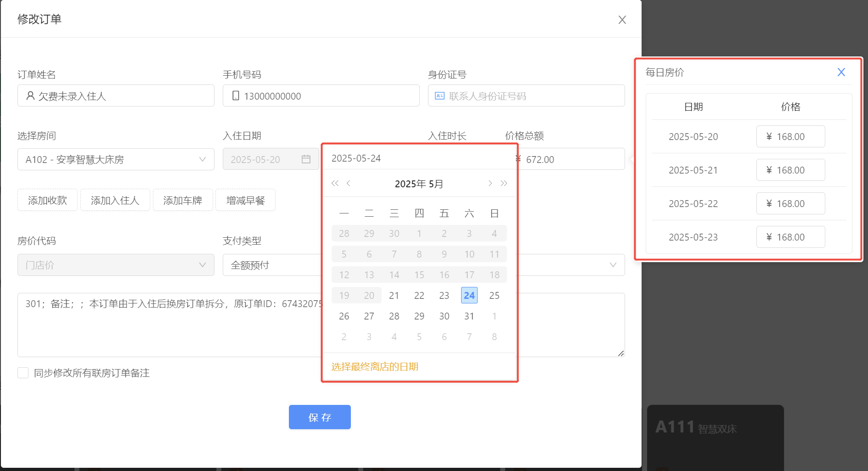Screen dimensions: 868x471
Task: Click the 添加车牌 button
Action: 183,200
